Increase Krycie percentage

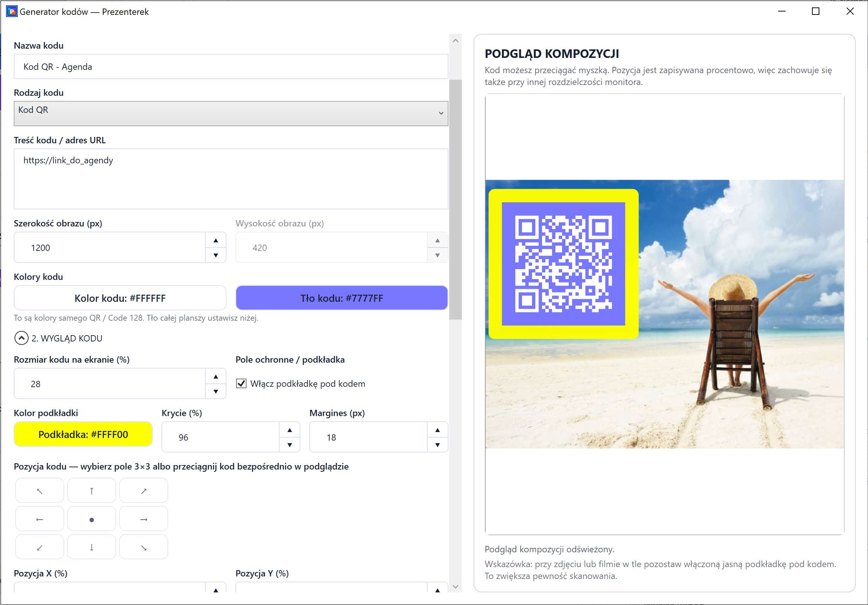(290, 430)
